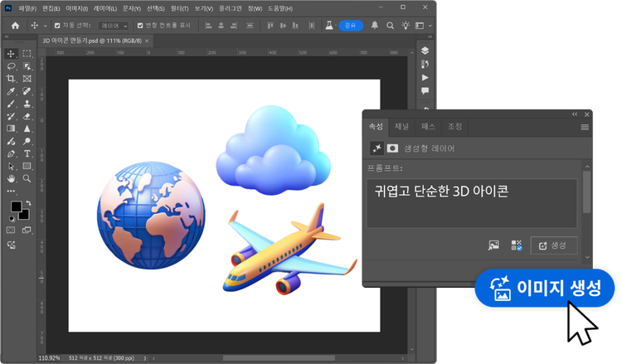Select the Horizontal Type tool
The width and height of the screenshot is (622, 364).
(x=27, y=154)
